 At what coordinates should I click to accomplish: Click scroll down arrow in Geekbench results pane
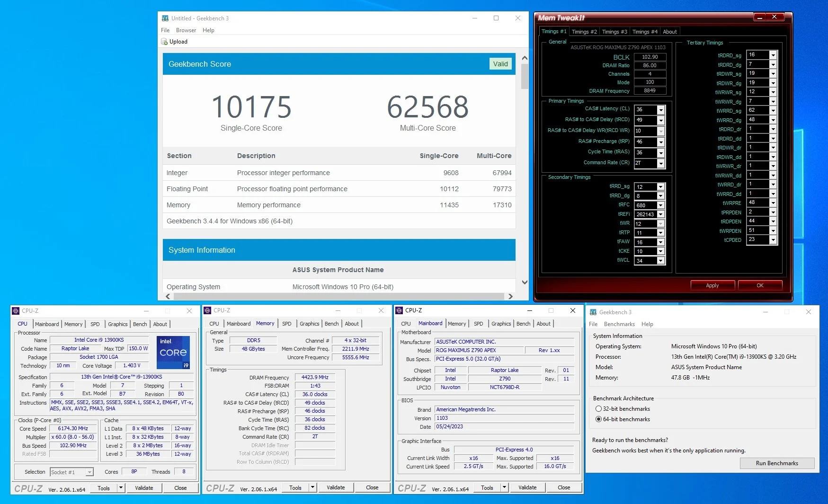click(525, 283)
